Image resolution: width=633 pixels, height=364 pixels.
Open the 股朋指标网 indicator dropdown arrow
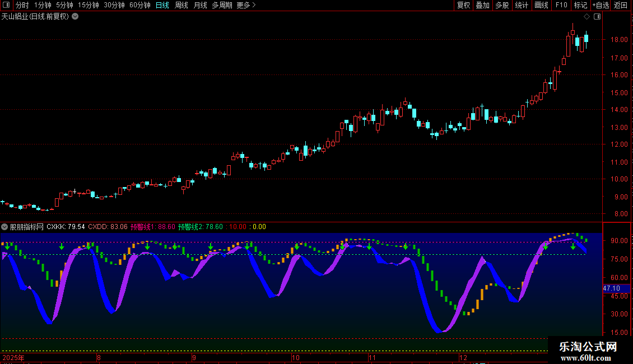(4, 227)
